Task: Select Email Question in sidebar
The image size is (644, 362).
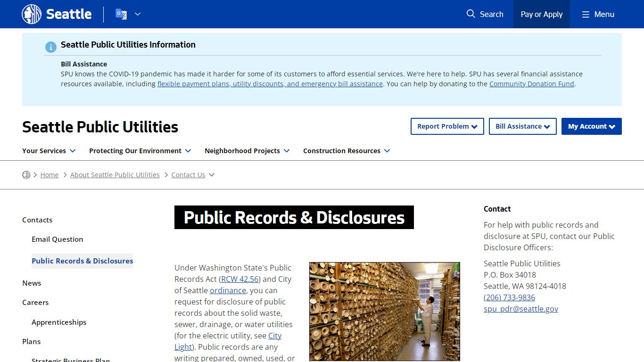Action: 58,239
